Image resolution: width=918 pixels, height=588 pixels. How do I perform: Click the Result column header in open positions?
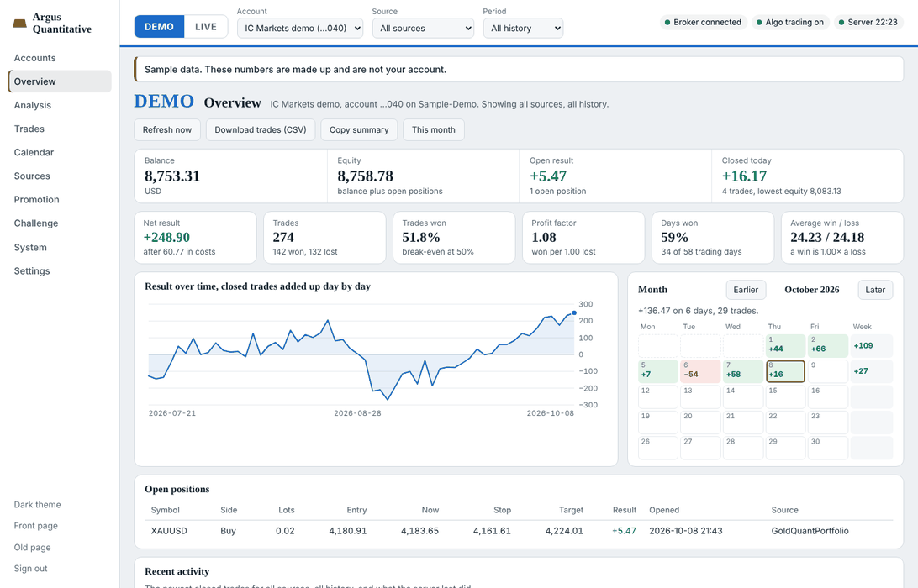624,510
